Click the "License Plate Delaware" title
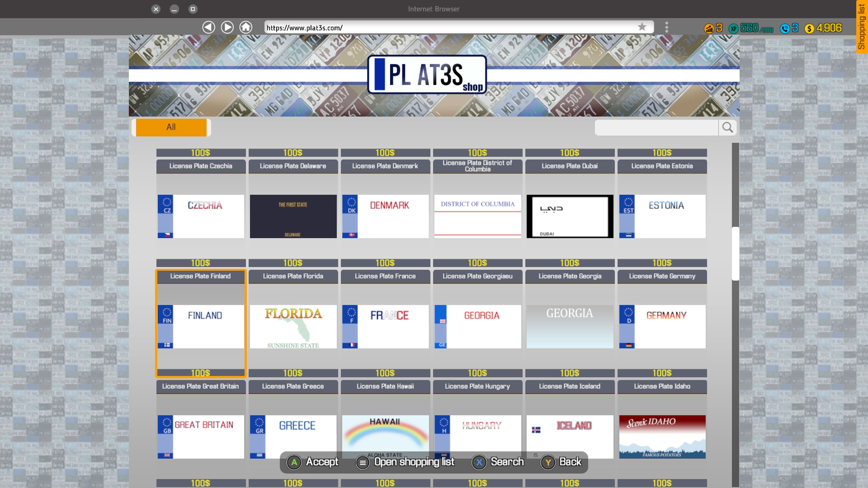Image resolution: width=868 pixels, height=488 pixels. tap(293, 166)
